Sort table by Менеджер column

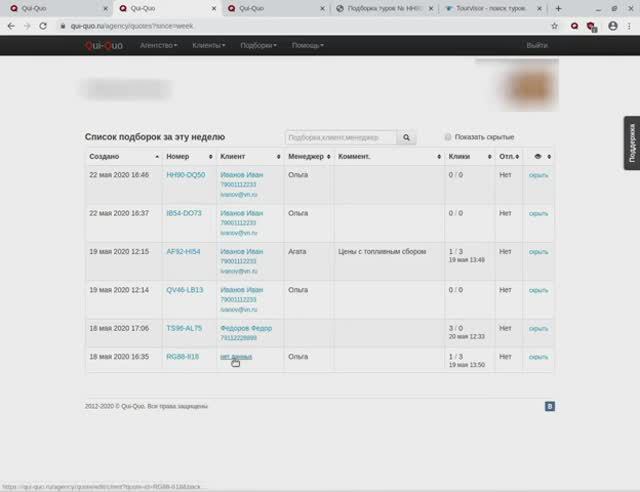(309, 157)
